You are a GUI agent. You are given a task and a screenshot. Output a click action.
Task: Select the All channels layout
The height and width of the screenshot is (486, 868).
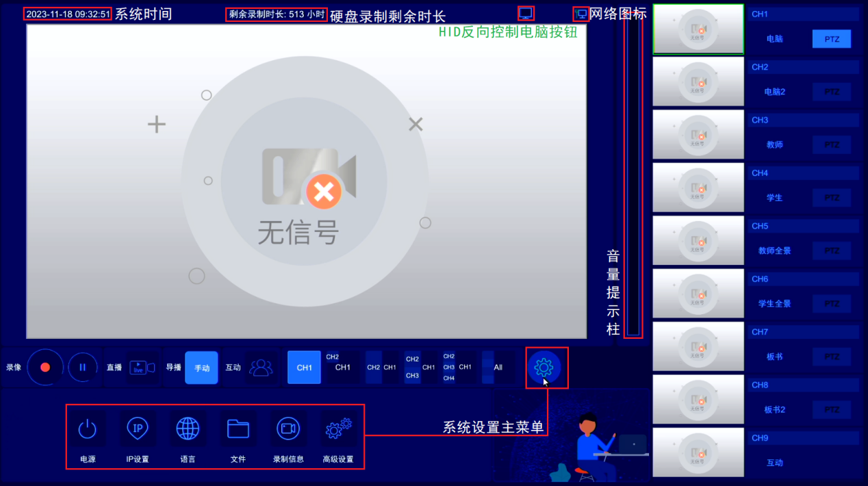pyautogui.click(x=498, y=368)
